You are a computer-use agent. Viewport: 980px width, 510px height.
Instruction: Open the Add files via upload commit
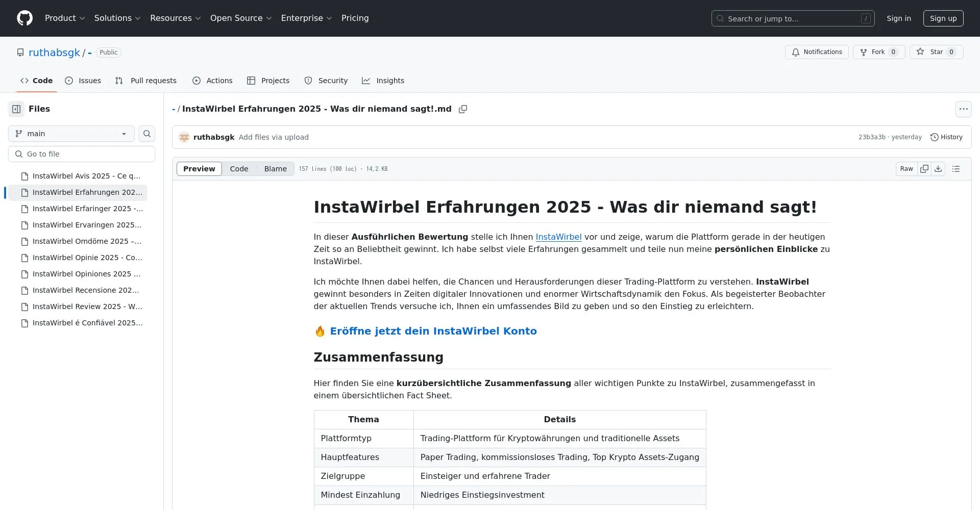tap(274, 137)
